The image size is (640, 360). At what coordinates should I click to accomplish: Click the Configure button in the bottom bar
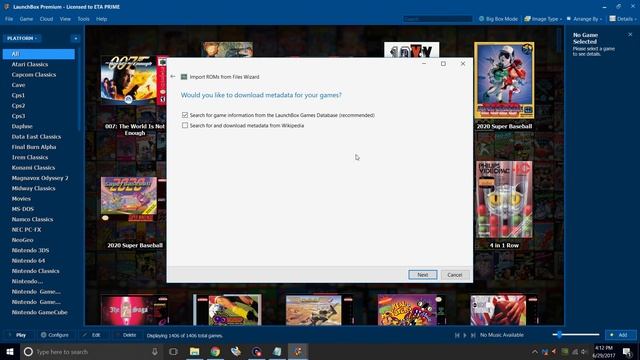[55, 335]
